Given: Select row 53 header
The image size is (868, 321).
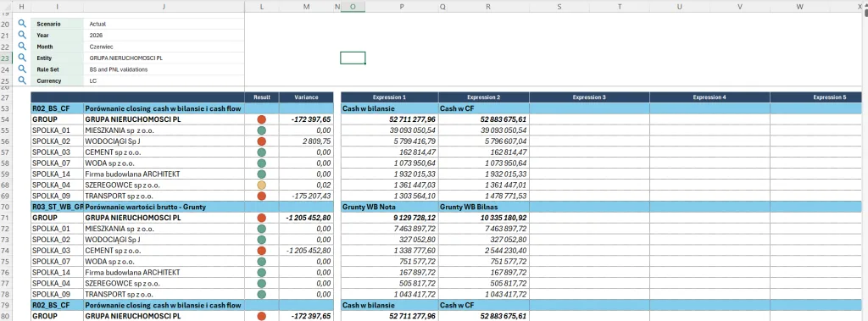Looking at the screenshot, I should [6, 108].
